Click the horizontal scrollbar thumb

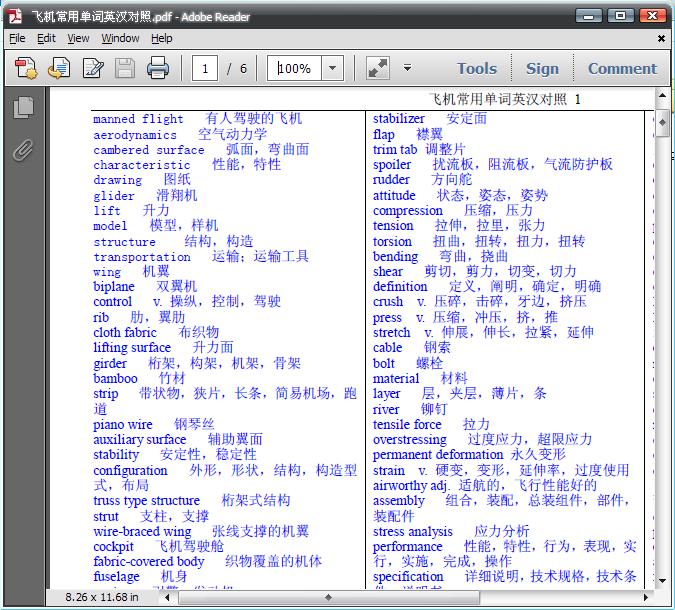click(329, 597)
